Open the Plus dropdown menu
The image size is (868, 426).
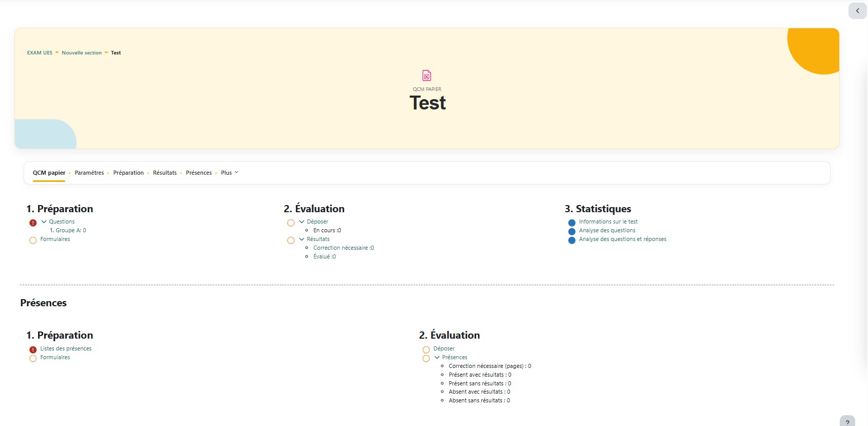230,173
